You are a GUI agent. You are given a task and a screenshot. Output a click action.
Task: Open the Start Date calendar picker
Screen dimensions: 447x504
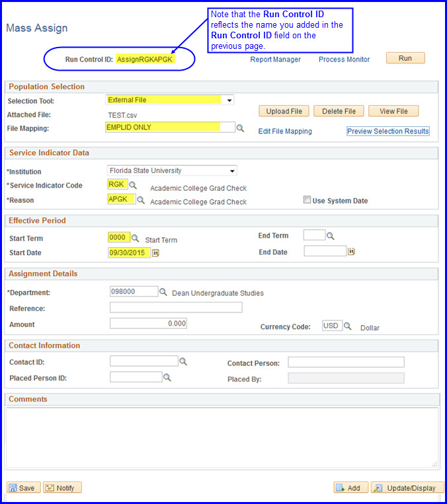(155, 252)
